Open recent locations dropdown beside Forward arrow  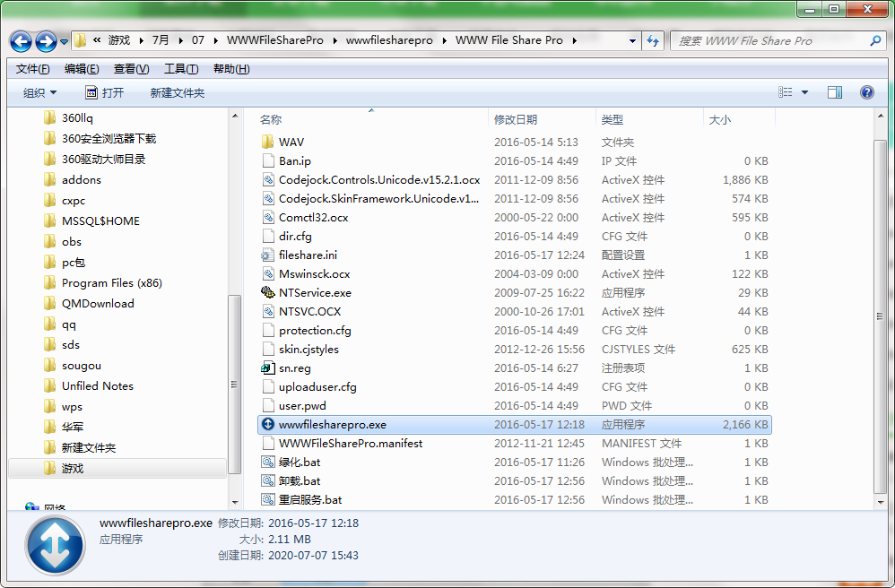(x=64, y=41)
